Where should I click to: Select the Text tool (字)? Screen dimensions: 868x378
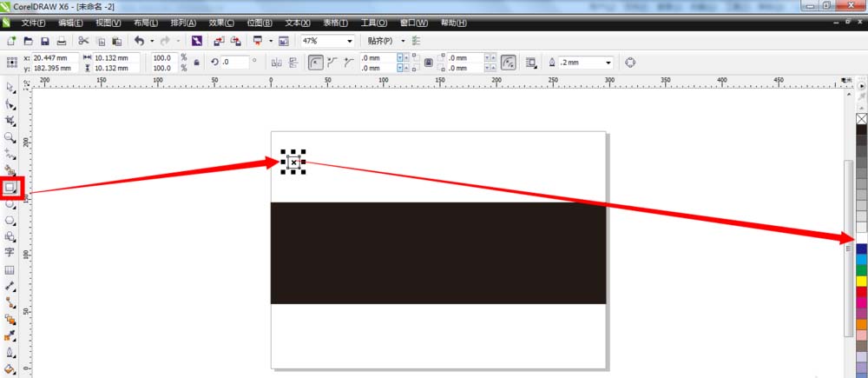[10, 253]
